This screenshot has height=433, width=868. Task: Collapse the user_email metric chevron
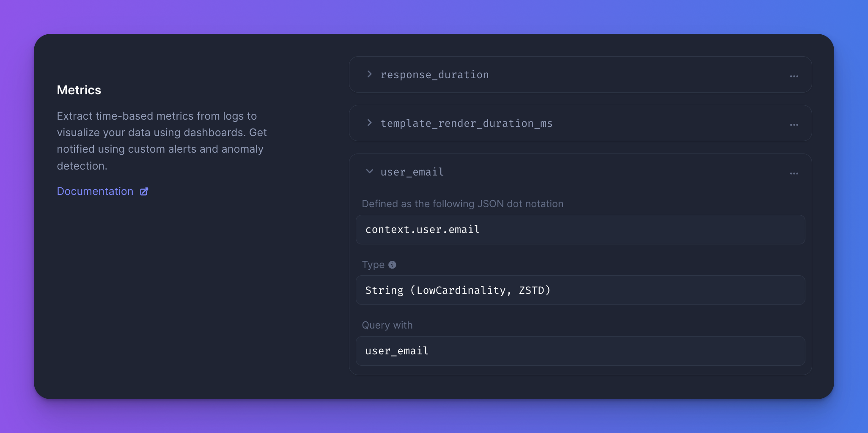369,172
